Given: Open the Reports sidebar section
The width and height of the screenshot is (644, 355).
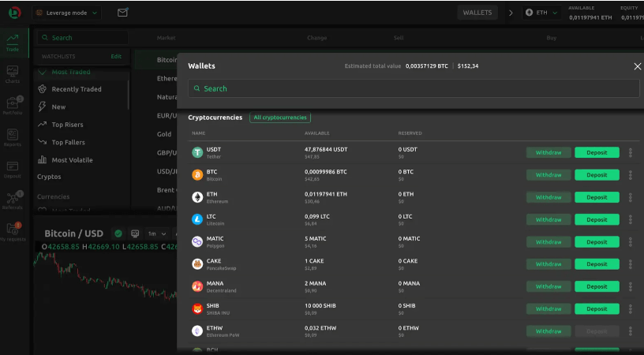Looking at the screenshot, I should click(13, 137).
